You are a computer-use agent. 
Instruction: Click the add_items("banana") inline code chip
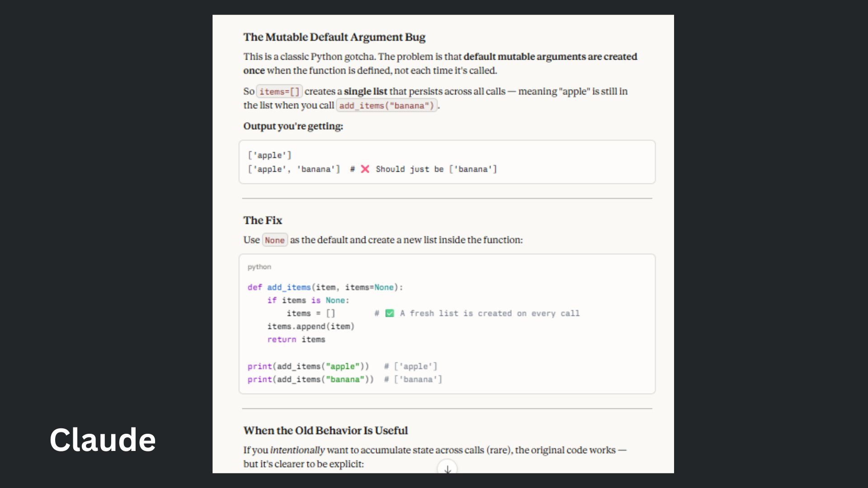coord(387,106)
